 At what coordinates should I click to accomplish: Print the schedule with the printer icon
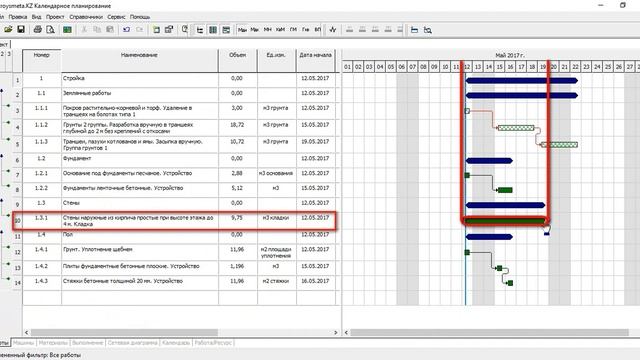point(38,29)
